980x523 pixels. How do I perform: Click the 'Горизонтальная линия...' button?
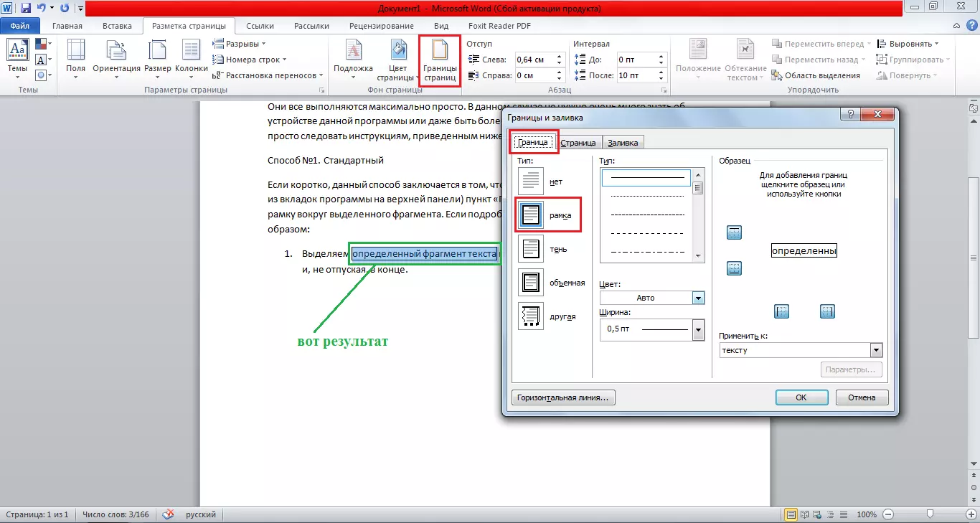coord(563,397)
